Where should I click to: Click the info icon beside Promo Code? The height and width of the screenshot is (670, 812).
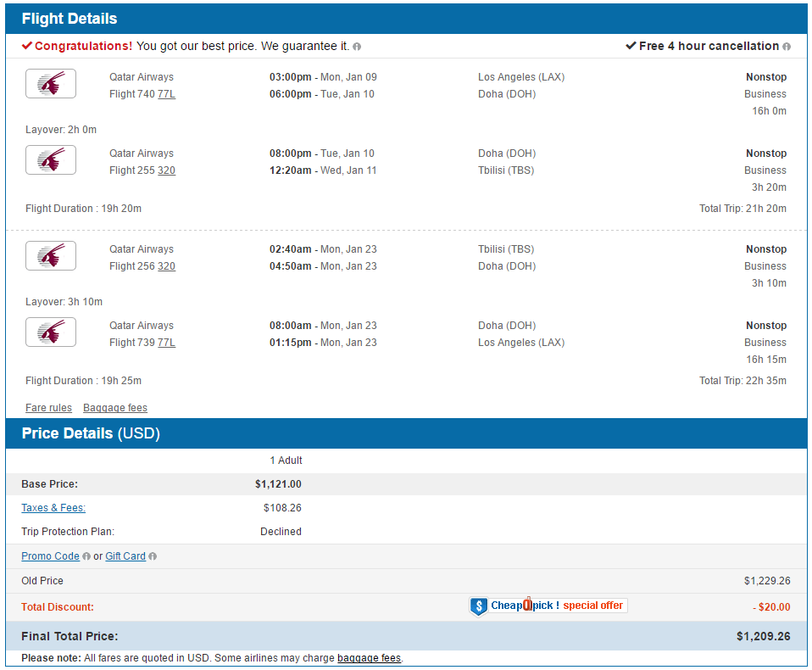tap(86, 556)
